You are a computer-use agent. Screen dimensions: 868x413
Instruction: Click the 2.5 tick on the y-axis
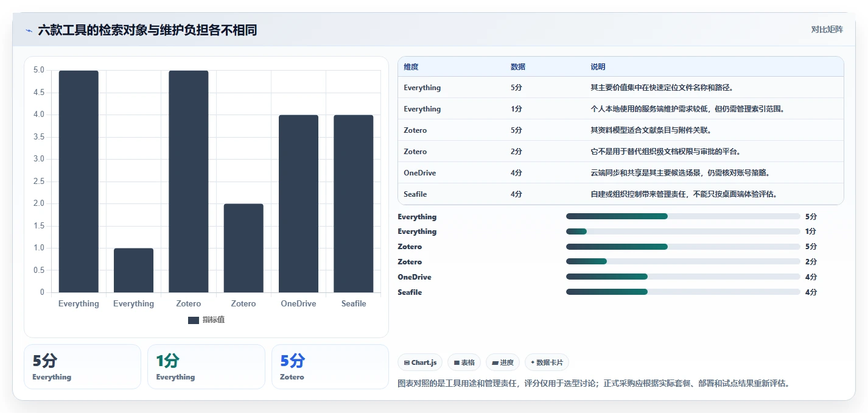(38, 182)
